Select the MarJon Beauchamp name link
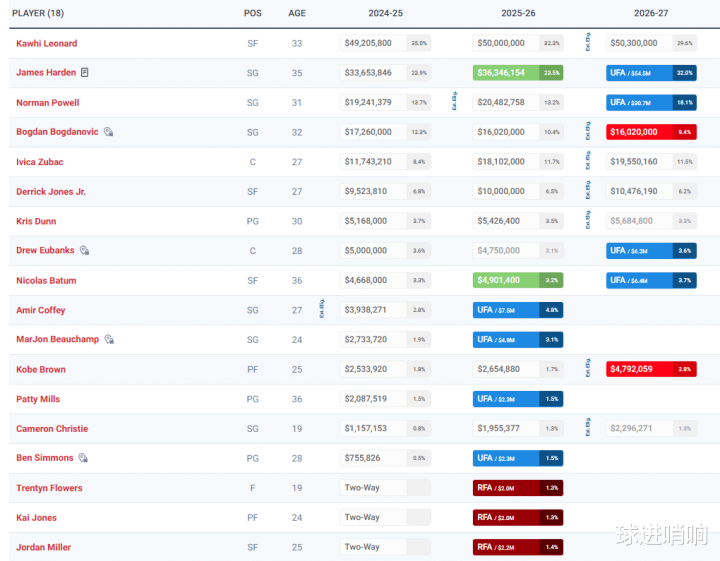Image resolution: width=720 pixels, height=561 pixels. pyautogui.click(x=57, y=339)
